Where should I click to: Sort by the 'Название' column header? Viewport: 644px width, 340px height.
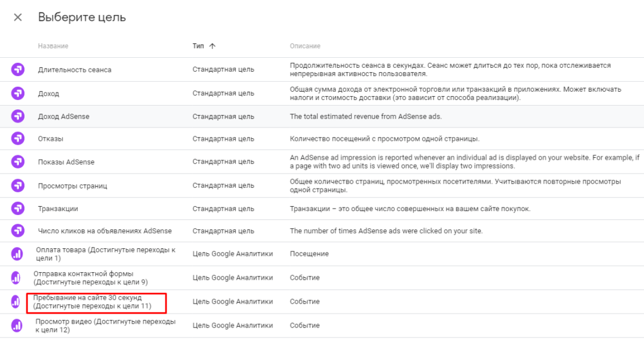tap(53, 46)
